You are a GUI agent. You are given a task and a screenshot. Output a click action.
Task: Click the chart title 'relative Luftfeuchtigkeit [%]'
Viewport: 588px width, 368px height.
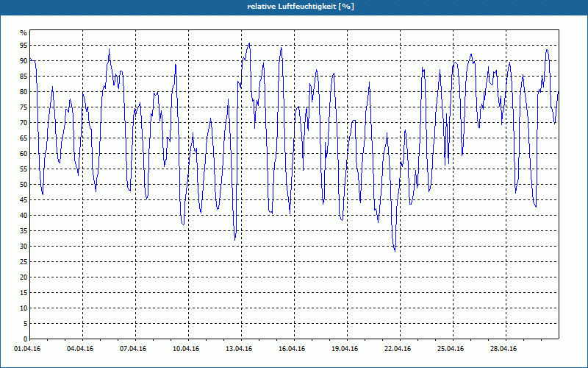[301, 7]
